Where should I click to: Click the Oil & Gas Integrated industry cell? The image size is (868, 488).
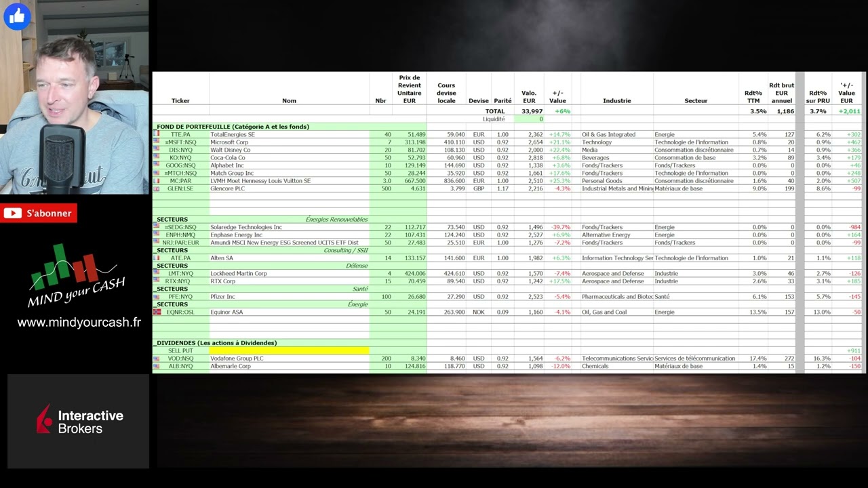tap(616, 134)
